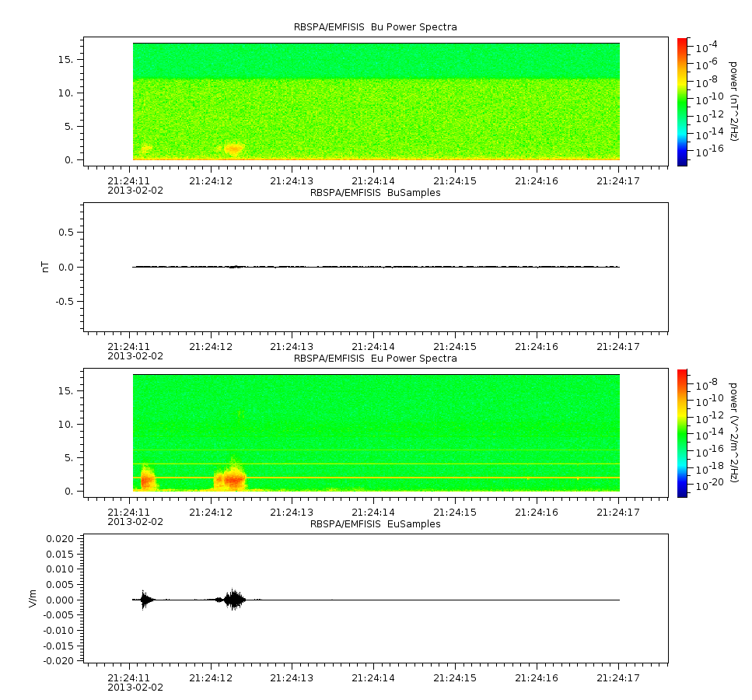Click the first small burst in EuSamples waveform
Viewport: 752px width, 700px height.
tap(145, 600)
